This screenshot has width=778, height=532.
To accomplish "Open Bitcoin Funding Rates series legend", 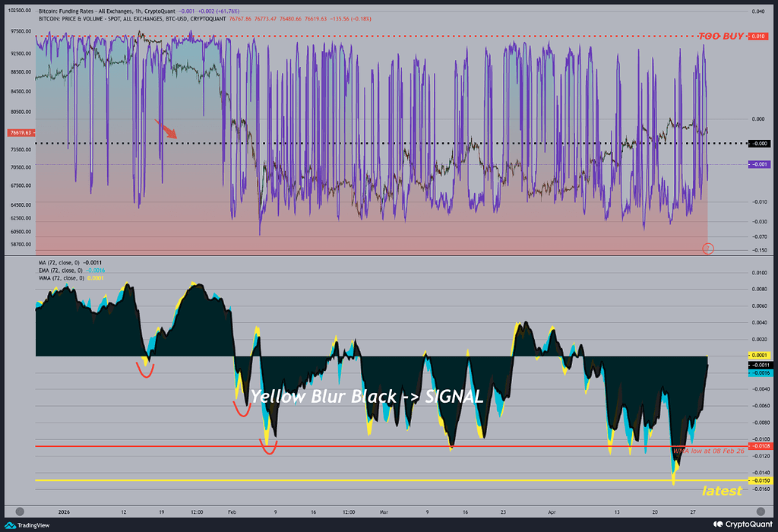I will (x=106, y=11).
